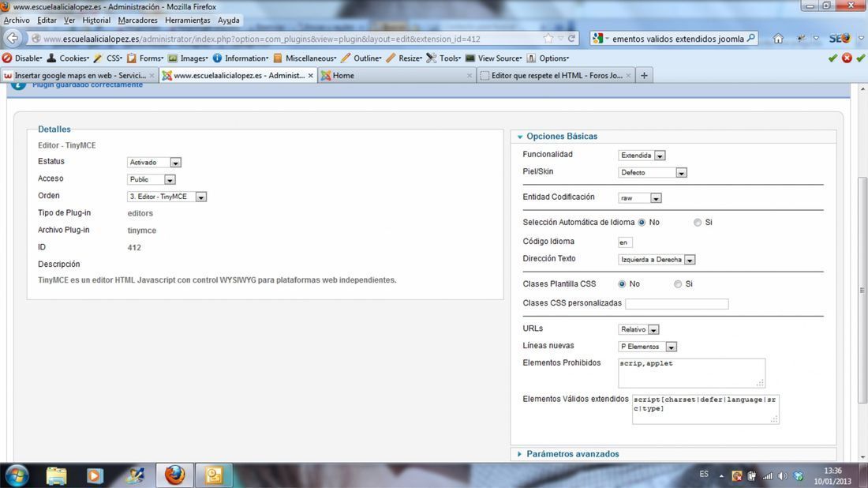Open the Editar menu
This screenshot has width=868, height=488.
[x=47, y=21]
